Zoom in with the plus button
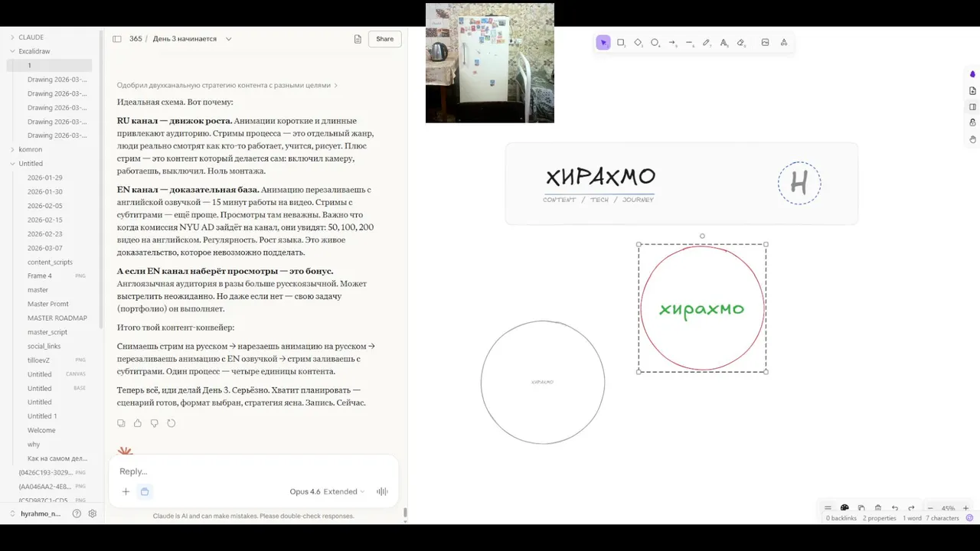This screenshot has height=551, width=980. click(x=965, y=508)
